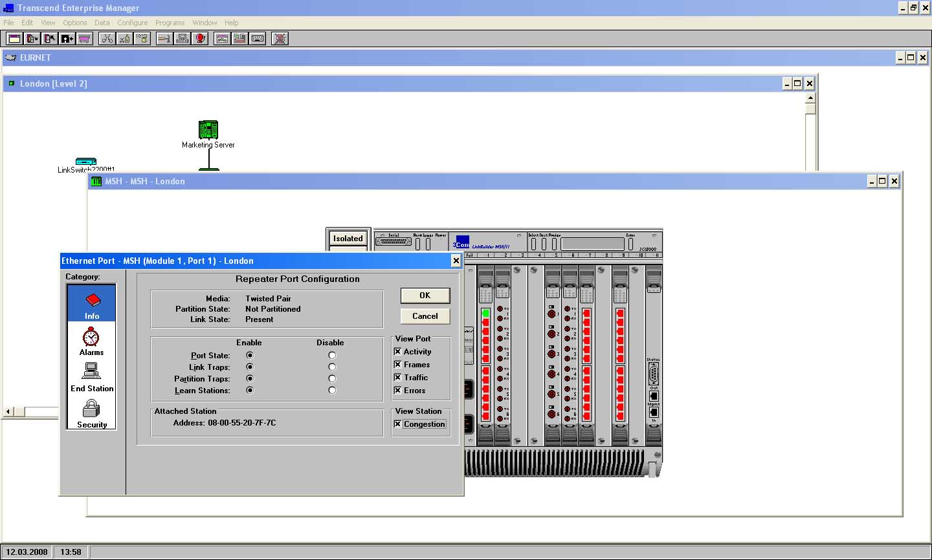Enable Partition Traps radio button
This screenshot has height=560, width=932.
point(250,378)
